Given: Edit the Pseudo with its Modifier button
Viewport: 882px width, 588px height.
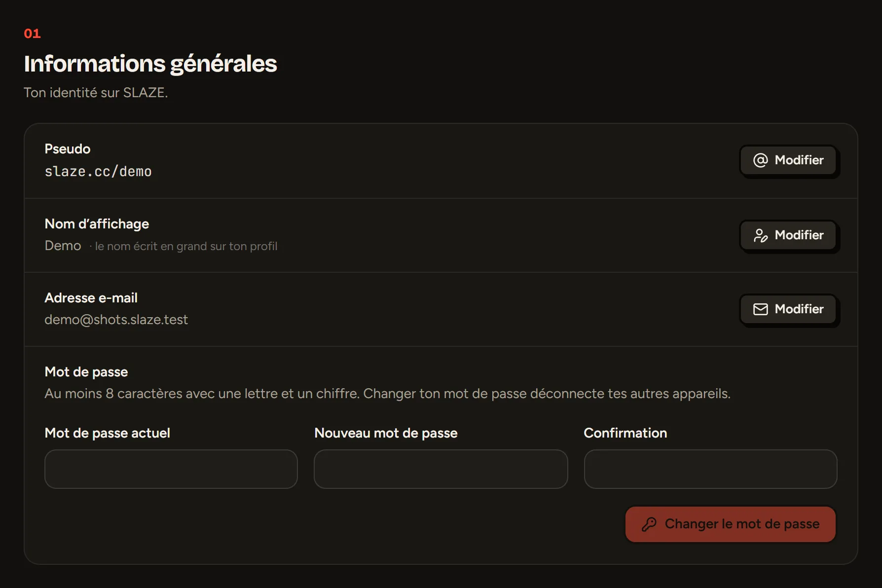Looking at the screenshot, I should pyautogui.click(x=788, y=160).
